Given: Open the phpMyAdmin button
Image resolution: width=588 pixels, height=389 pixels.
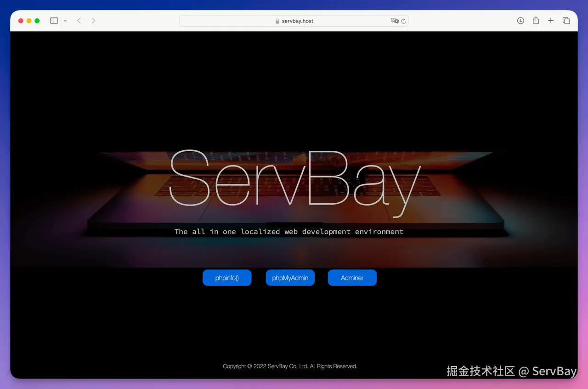Looking at the screenshot, I should 290,278.
